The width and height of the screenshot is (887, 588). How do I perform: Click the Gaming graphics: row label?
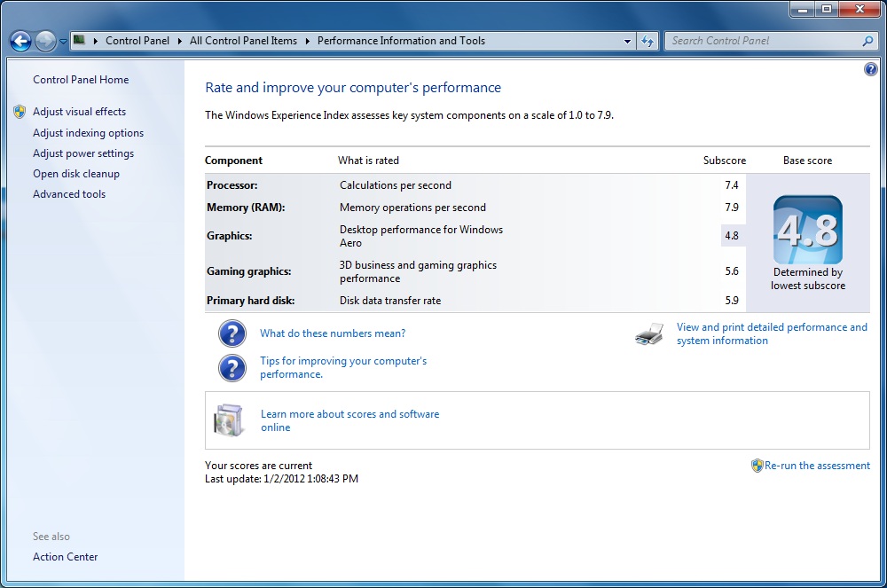tap(249, 271)
